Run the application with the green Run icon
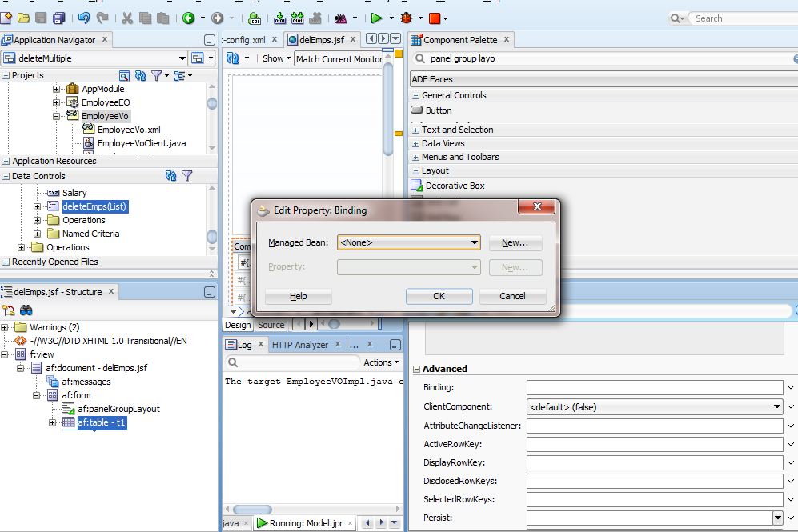The width and height of the screenshot is (798, 532). [377, 18]
